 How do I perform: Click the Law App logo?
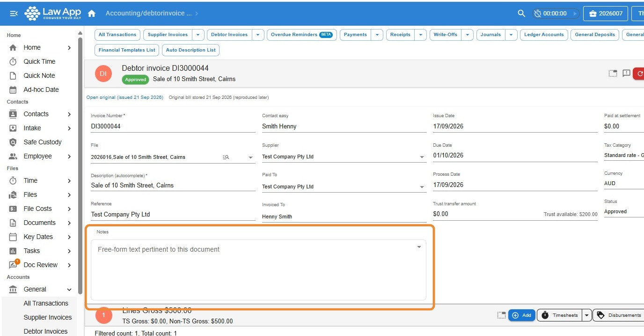[x=52, y=14]
